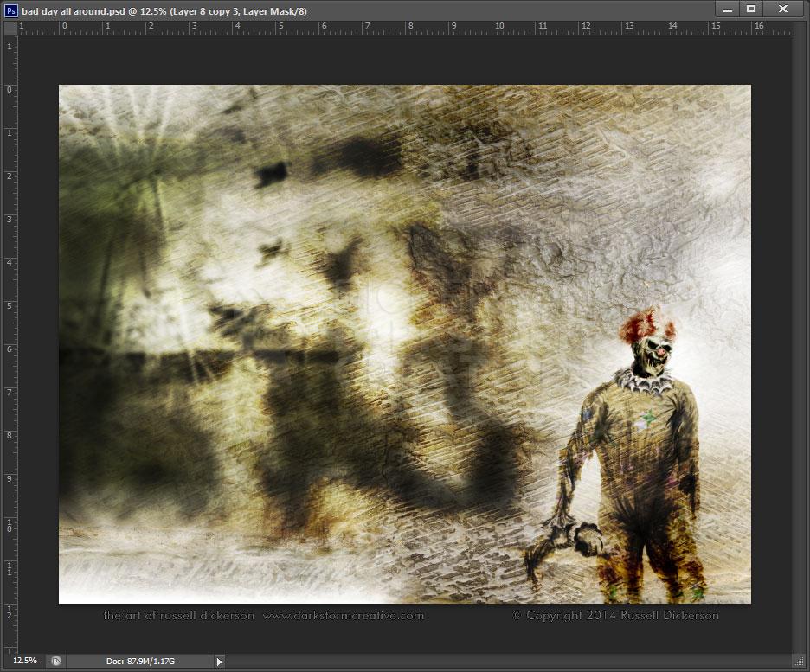Click the document title bar text
This screenshot has height=672, width=810.
[164, 11]
